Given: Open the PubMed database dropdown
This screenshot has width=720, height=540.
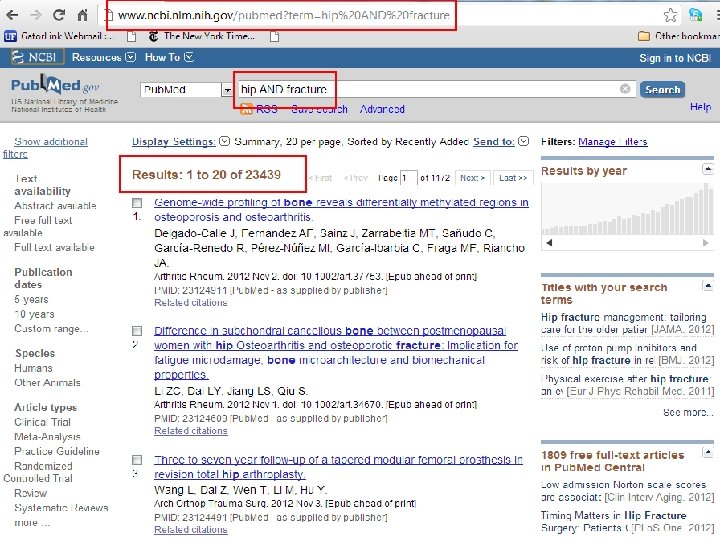Looking at the screenshot, I should tap(186, 90).
